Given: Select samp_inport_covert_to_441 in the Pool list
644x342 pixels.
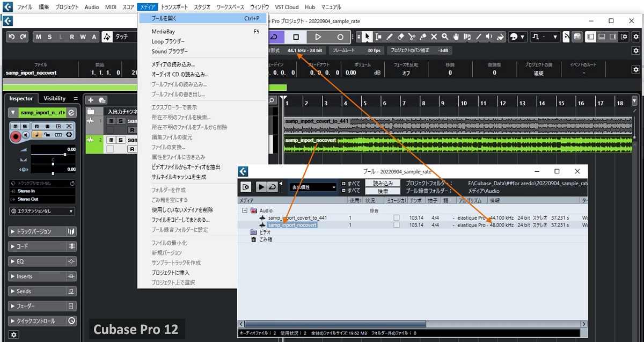Looking at the screenshot, I should (x=297, y=217).
